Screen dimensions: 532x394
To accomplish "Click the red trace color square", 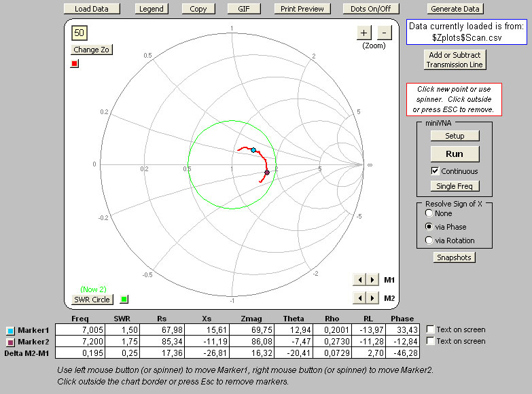I will 75,64.
